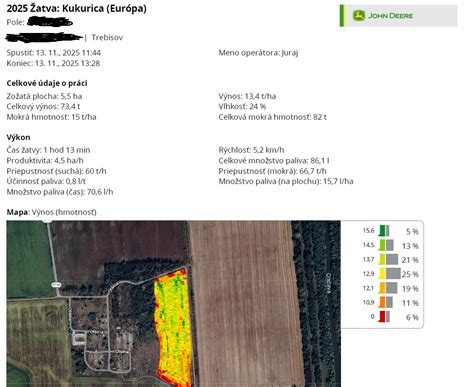474x387 pixels.
Task: Click the report title '2025 Žatva: Kukurica (Európa)'
Action: pos(77,8)
